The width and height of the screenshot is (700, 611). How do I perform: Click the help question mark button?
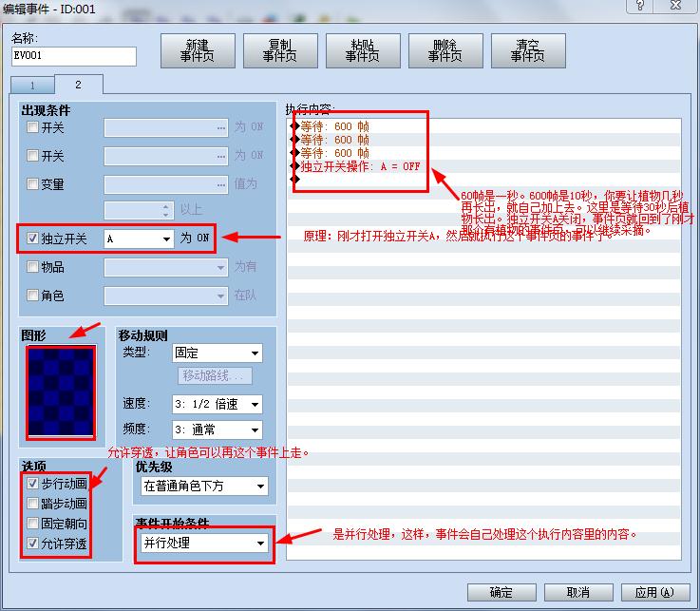tap(640, 6)
